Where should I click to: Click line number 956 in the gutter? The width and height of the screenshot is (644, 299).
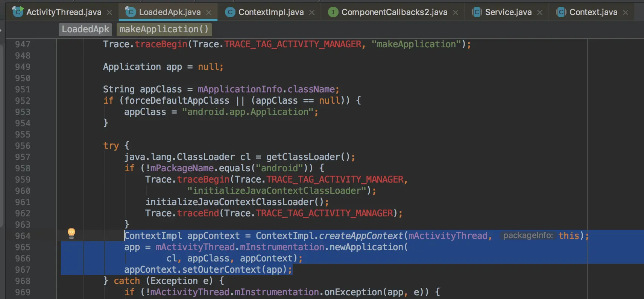coord(23,146)
